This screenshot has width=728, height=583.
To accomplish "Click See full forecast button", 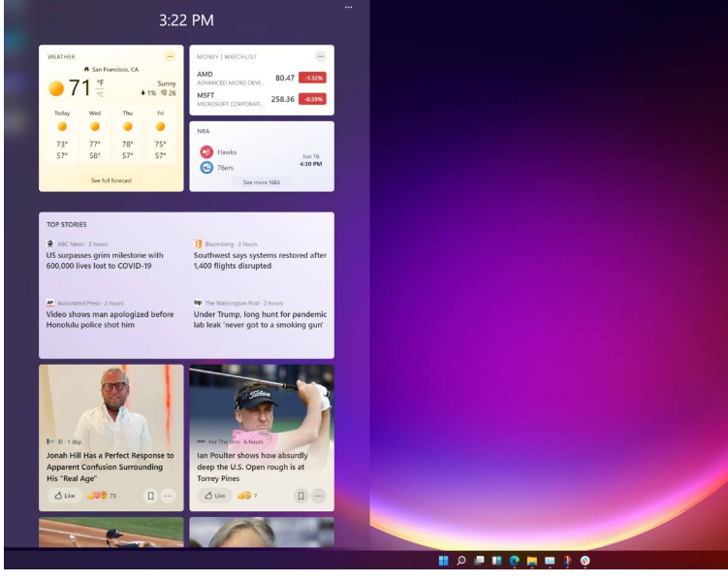I will pyautogui.click(x=111, y=180).
